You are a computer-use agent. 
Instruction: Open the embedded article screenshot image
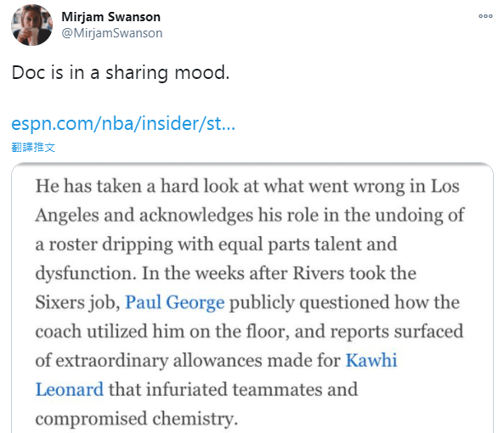(x=252, y=298)
